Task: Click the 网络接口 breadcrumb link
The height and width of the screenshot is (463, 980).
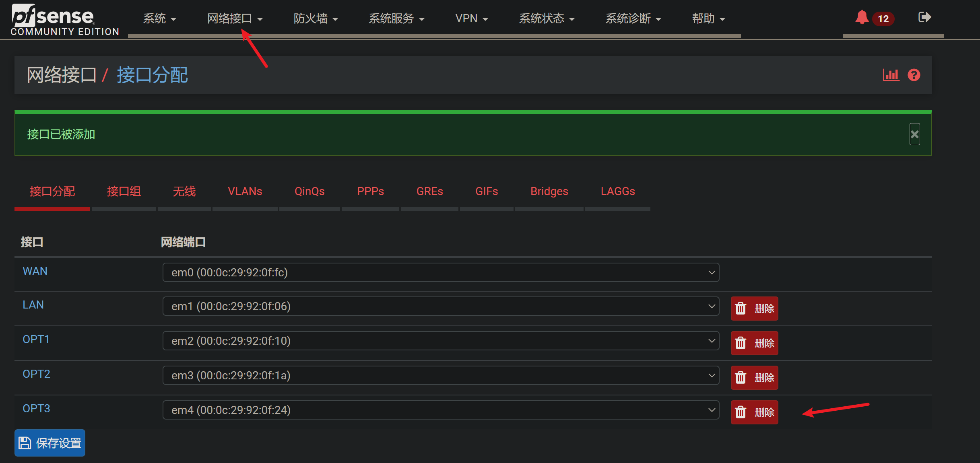Action: point(62,75)
